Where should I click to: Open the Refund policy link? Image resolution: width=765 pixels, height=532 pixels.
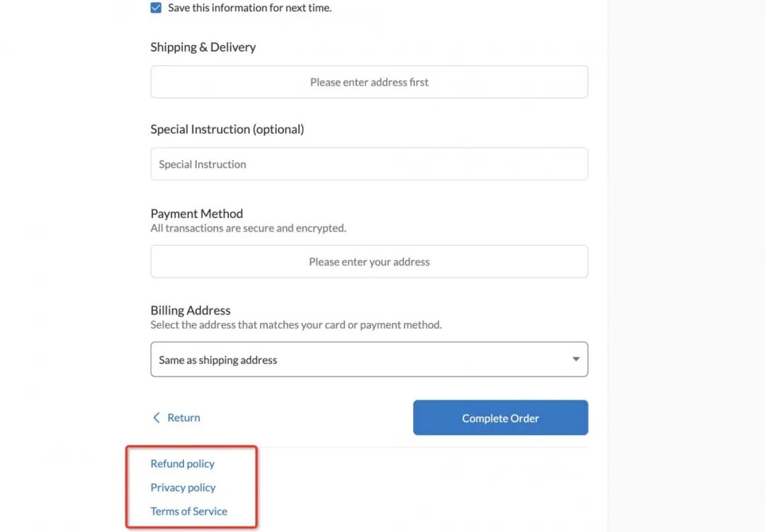183,464
